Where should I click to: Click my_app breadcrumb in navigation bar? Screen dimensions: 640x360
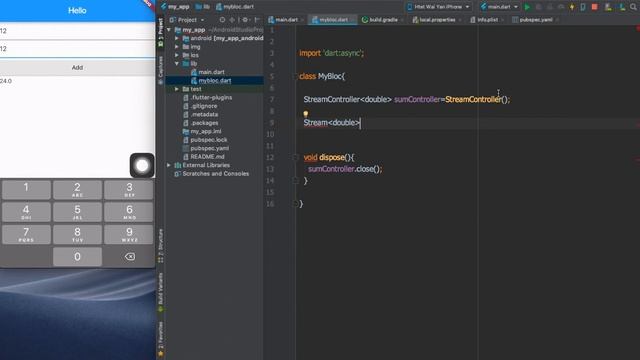pyautogui.click(x=176, y=7)
